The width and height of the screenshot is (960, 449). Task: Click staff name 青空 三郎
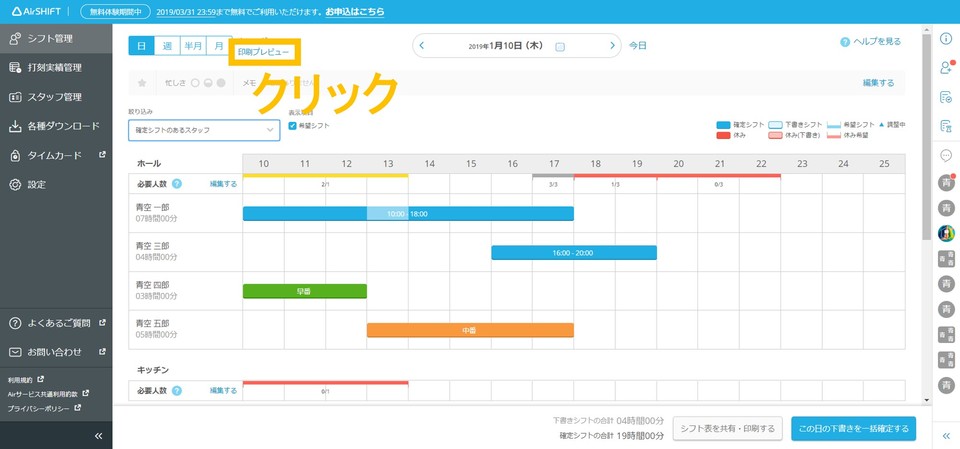coord(152,246)
